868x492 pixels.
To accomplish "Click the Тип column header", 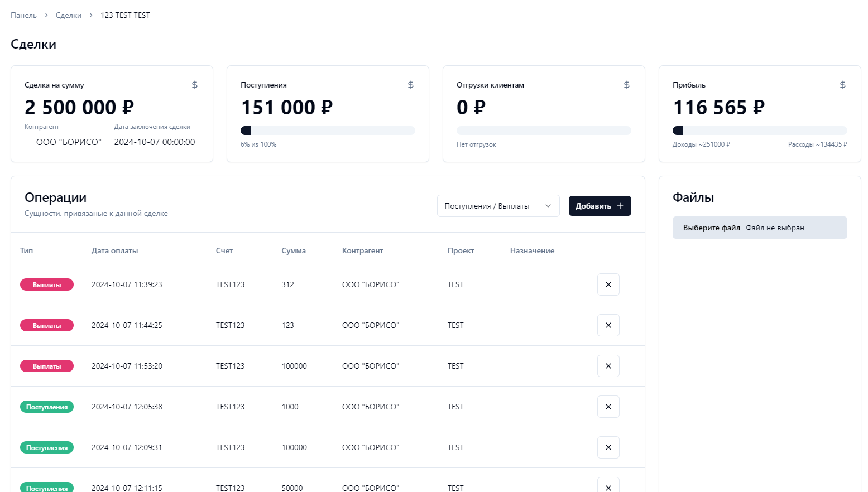I will (x=26, y=250).
